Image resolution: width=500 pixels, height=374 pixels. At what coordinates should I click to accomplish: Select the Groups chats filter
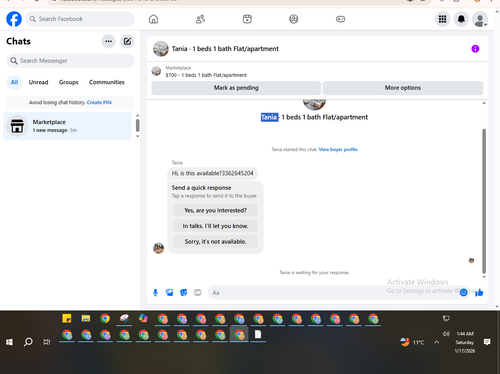[x=69, y=82]
